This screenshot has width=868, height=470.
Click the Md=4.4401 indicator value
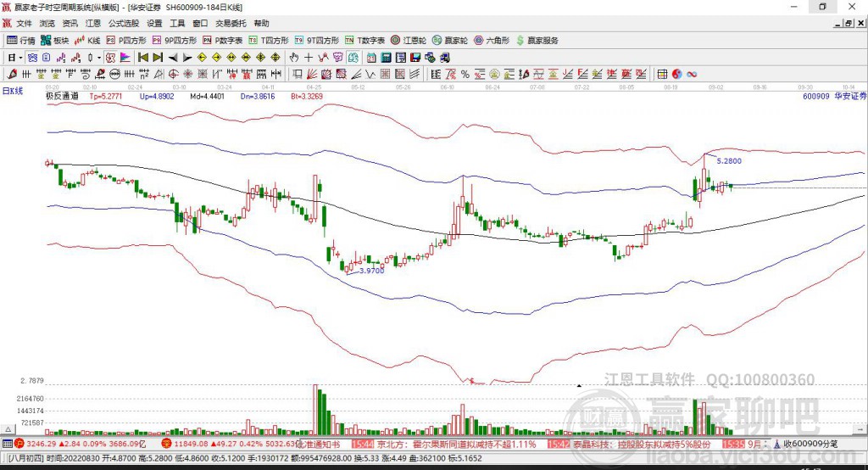(x=207, y=97)
